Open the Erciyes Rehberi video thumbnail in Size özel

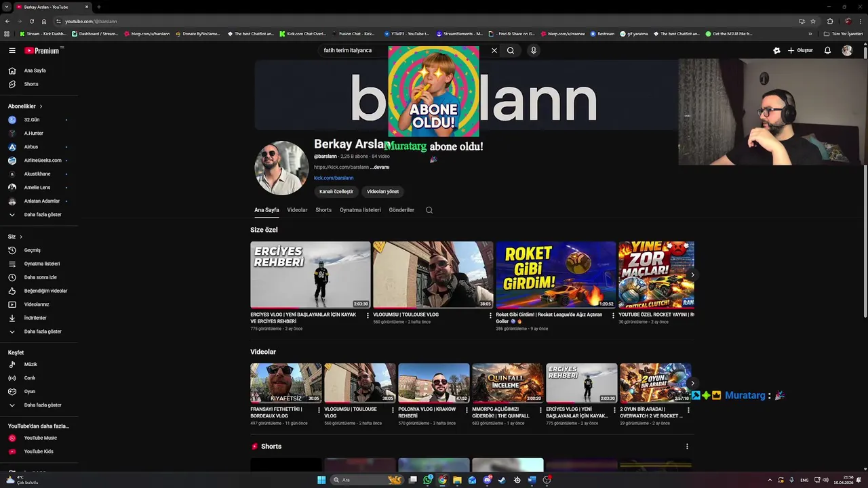tap(311, 275)
